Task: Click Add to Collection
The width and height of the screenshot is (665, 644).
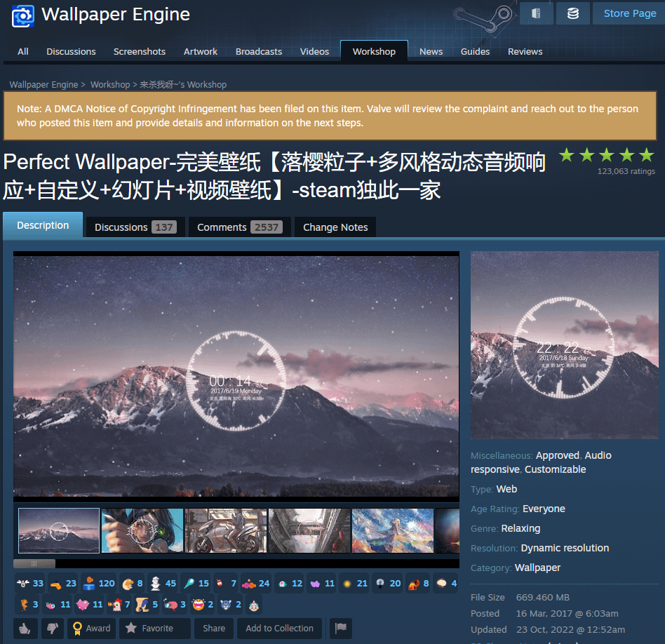Action: 279,629
